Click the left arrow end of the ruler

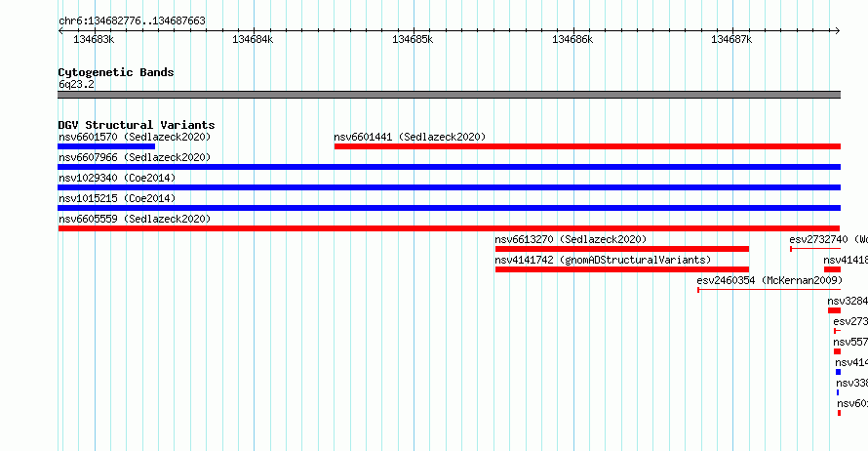60,31
